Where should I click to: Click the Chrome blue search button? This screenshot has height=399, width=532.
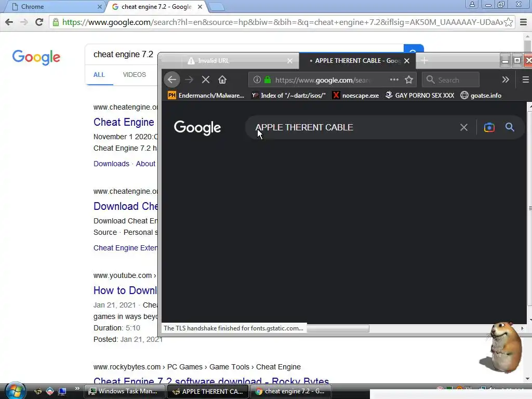[414, 49]
